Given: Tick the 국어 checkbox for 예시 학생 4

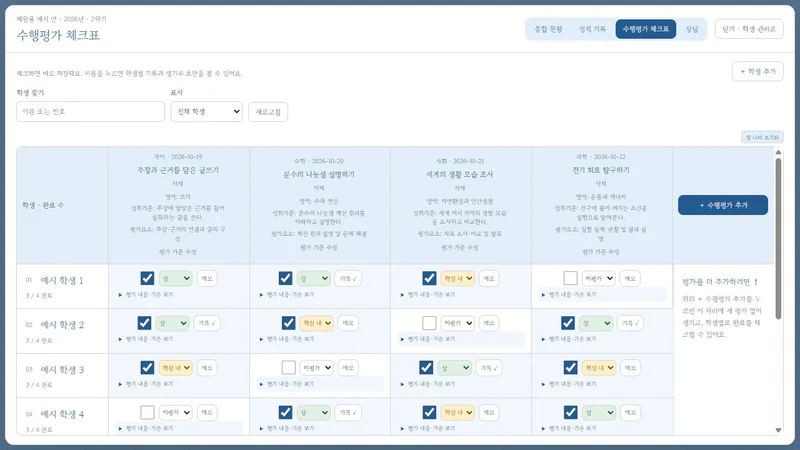Looking at the screenshot, I should pos(147,412).
